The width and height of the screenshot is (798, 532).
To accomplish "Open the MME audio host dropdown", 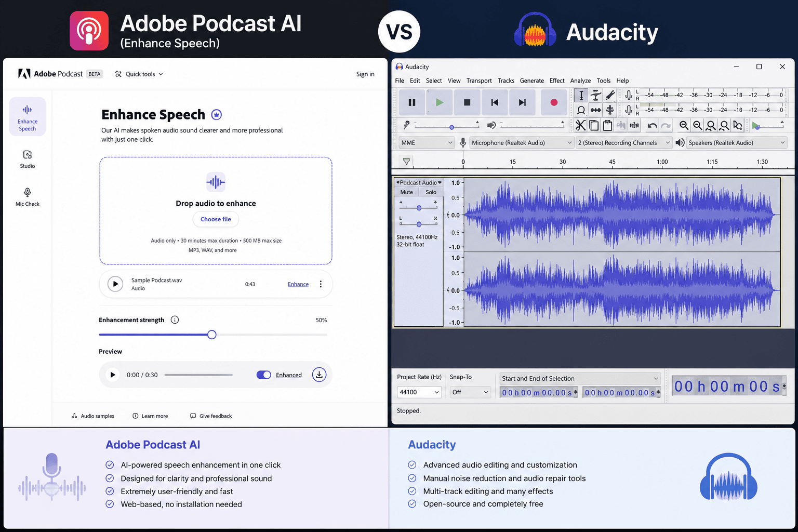I will pyautogui.click(x=427, y=143).
